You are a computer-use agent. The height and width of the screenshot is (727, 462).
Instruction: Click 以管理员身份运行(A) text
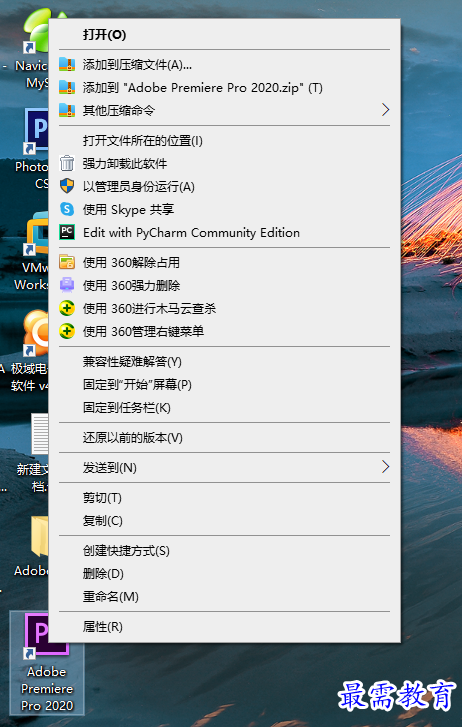139,186
